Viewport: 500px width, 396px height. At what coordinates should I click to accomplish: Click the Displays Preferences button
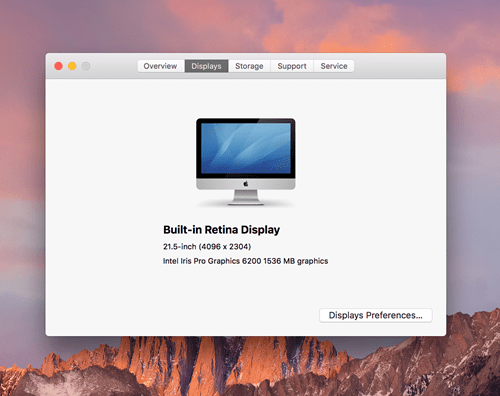pyautogui.click(x=376, y=315)
